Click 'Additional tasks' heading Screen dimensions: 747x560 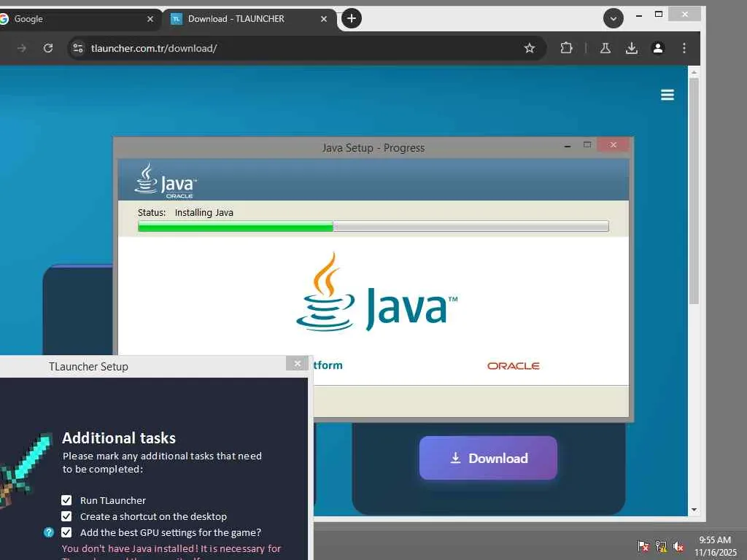coord(119,437)
